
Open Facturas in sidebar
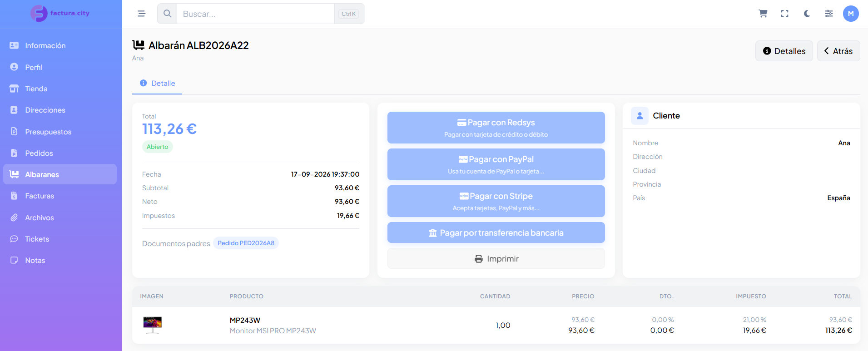(x=60, y=196)
